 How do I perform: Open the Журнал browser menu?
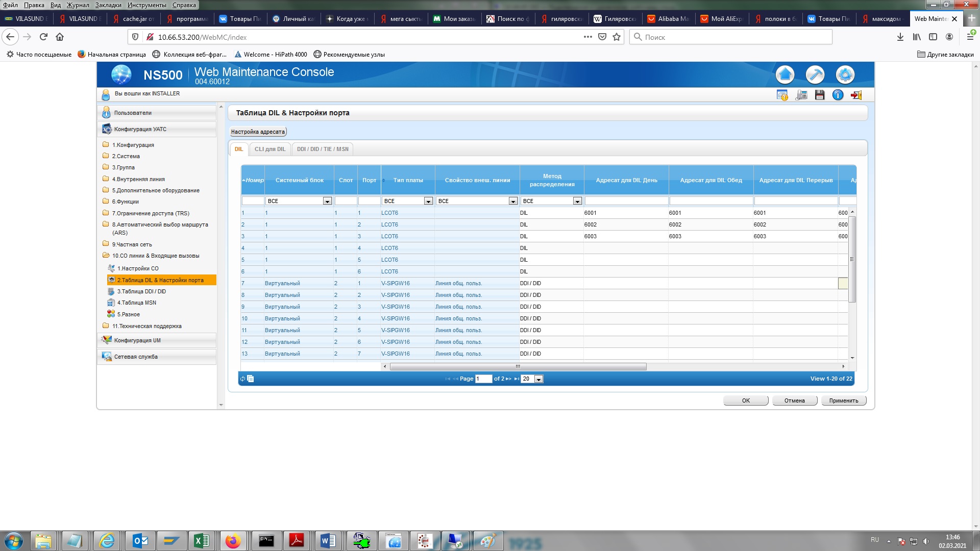(x=78, y=5)
